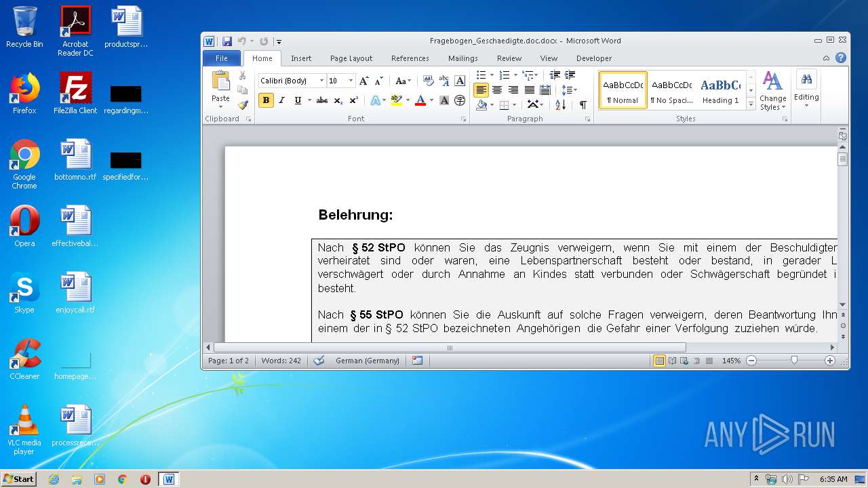Toggle Align Text Left
The image size is (868, 488).
(x=481, y=89)
